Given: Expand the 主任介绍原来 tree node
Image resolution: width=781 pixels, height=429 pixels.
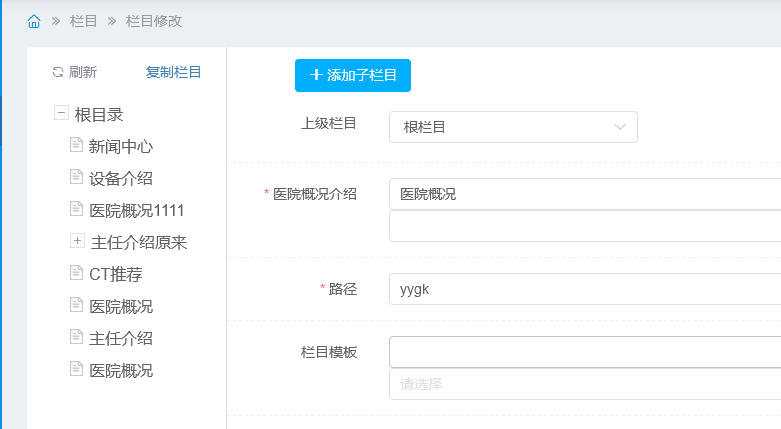Looking at the screenshot, I should pyautogui.click(x=77, y=241).
